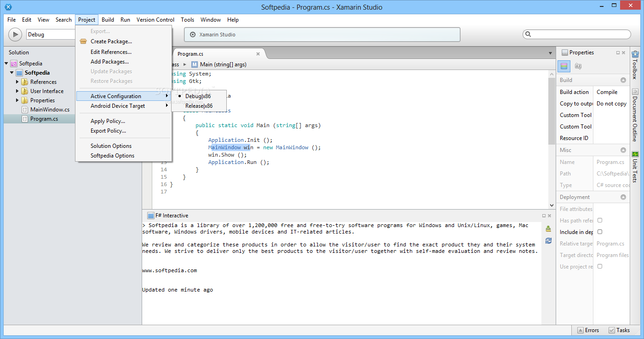Close the Program.cs editor tab
Image resolution: width=644 pixels, height=339 pixels.
click(258, 54)
